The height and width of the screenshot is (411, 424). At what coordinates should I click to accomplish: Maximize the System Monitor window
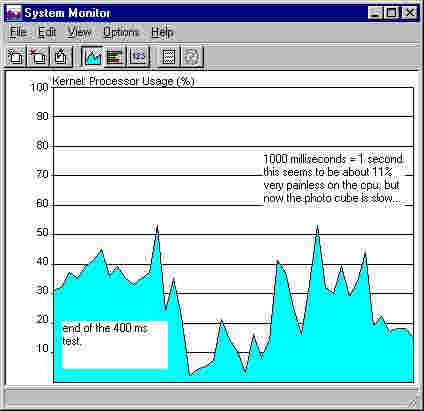[x=391, y=13]
